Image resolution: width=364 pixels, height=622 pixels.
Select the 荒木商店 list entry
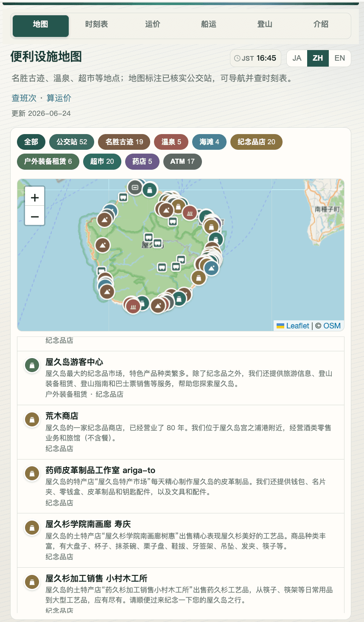point(181,432)
